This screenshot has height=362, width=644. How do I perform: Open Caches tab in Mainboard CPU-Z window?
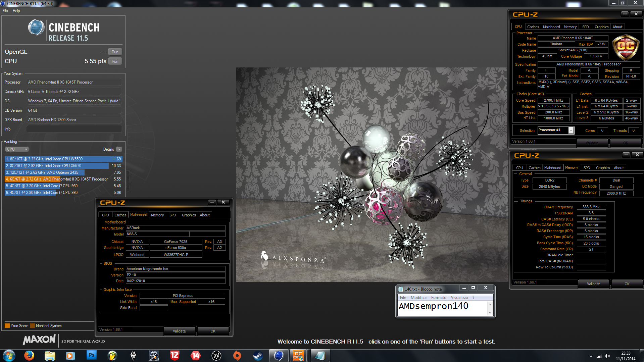point(120,215)
